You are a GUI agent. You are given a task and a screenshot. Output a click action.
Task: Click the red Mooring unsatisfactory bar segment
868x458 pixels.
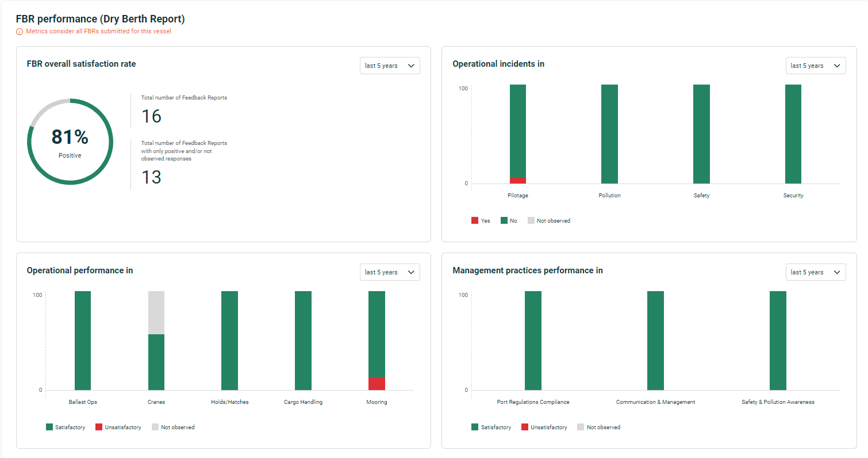(377, 384)
